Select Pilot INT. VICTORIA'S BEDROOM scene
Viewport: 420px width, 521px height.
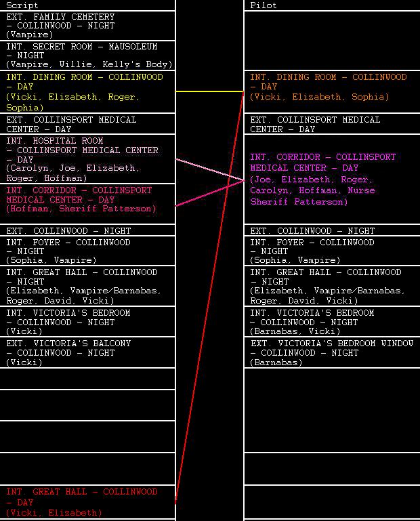[x=332, y=322]
